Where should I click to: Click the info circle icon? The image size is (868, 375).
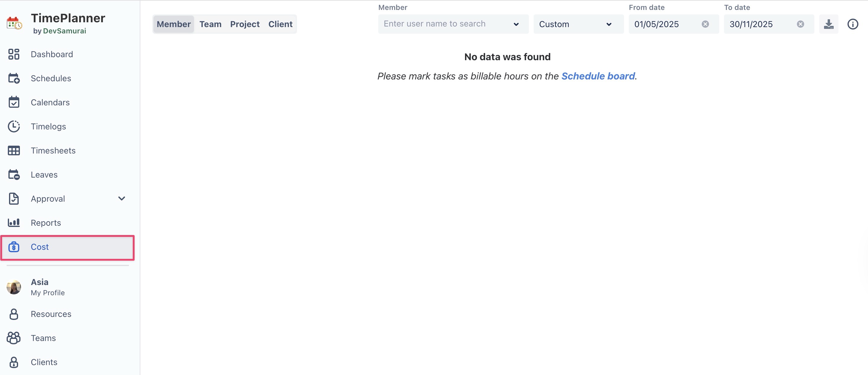tap(853, 24)
